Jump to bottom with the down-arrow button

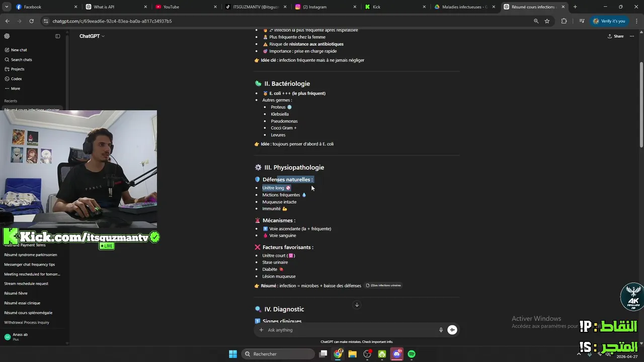[357, 305]
